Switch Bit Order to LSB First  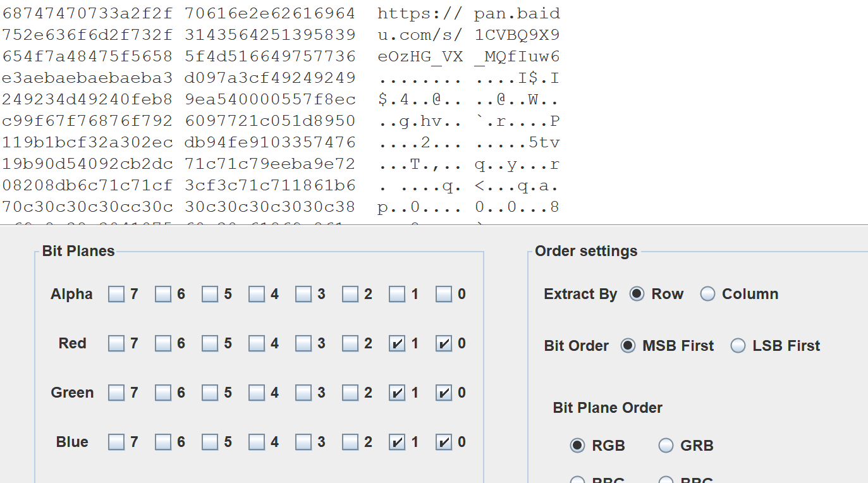(x=738, y=346)
